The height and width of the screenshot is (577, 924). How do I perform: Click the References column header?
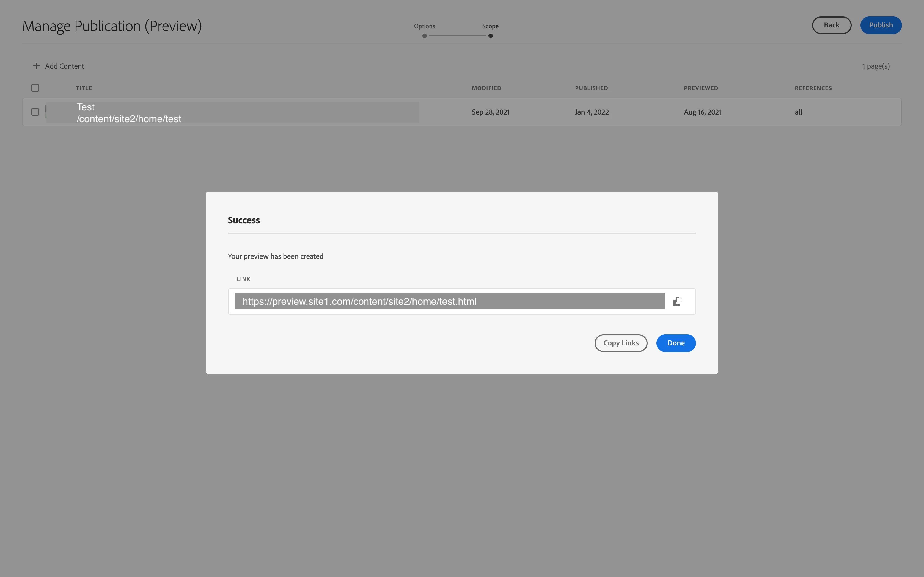coord(813,88)
